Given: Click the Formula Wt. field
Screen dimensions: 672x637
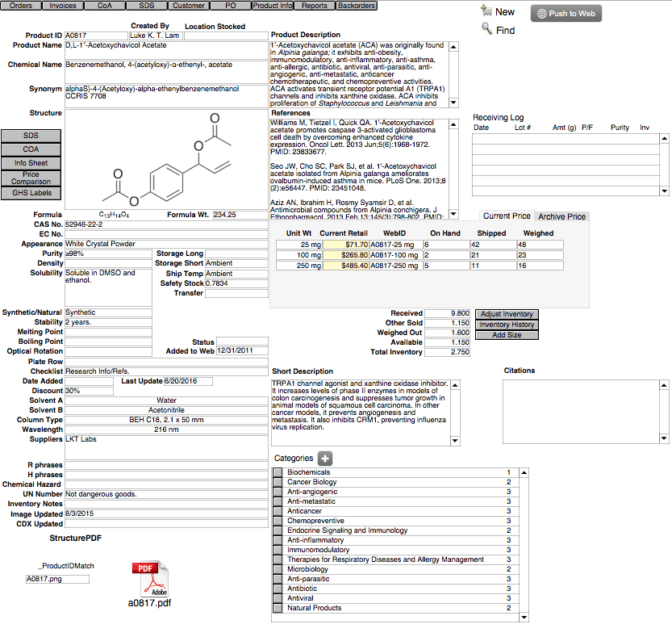Looking at the screenshot, I should click(x=240, y=215).
